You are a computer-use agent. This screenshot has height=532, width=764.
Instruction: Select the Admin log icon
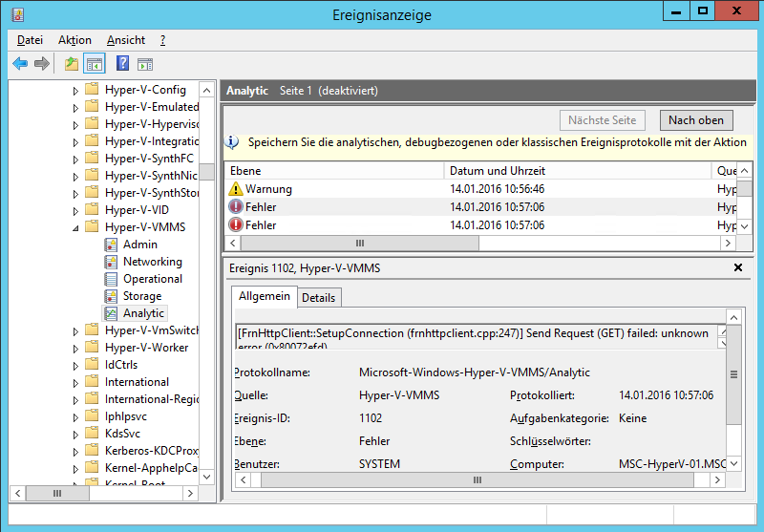[111, 245]
